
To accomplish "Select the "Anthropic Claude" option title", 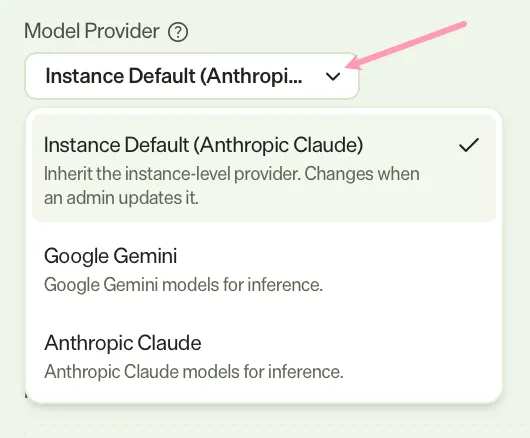I will click(123, 343).
